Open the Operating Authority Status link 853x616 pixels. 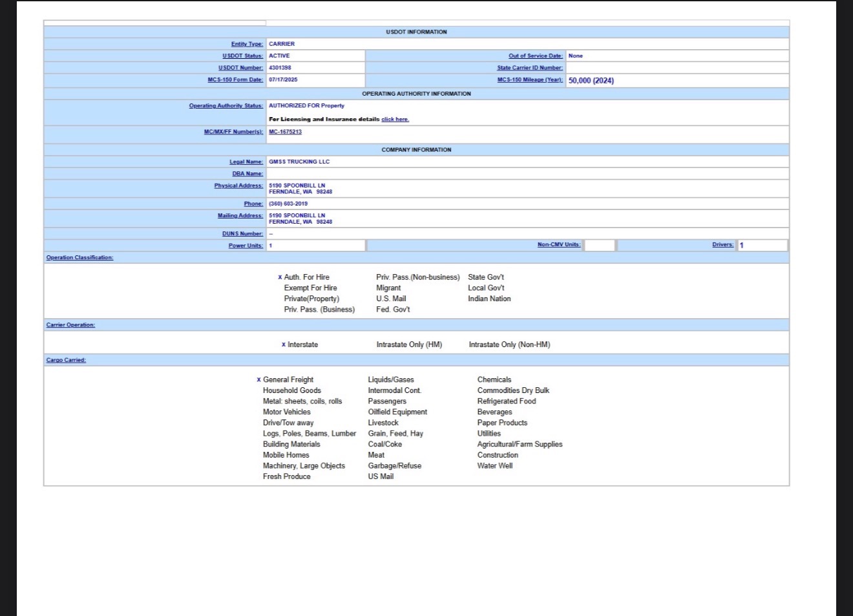click(x=226, y=106)
